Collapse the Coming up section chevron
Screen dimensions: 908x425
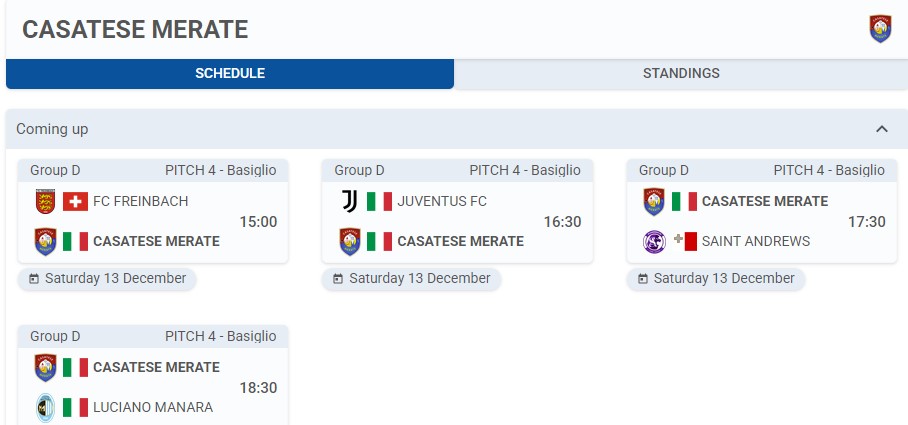point(882,129)
